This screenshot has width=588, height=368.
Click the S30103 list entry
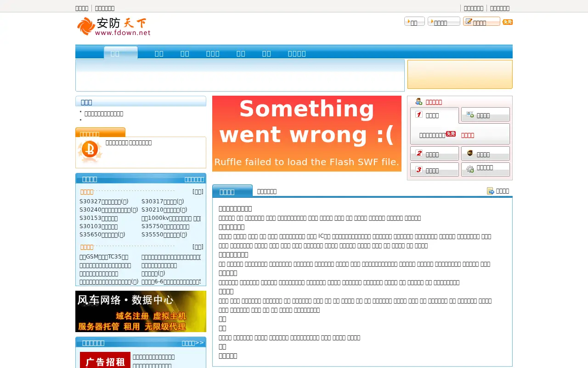pos(99,226)
